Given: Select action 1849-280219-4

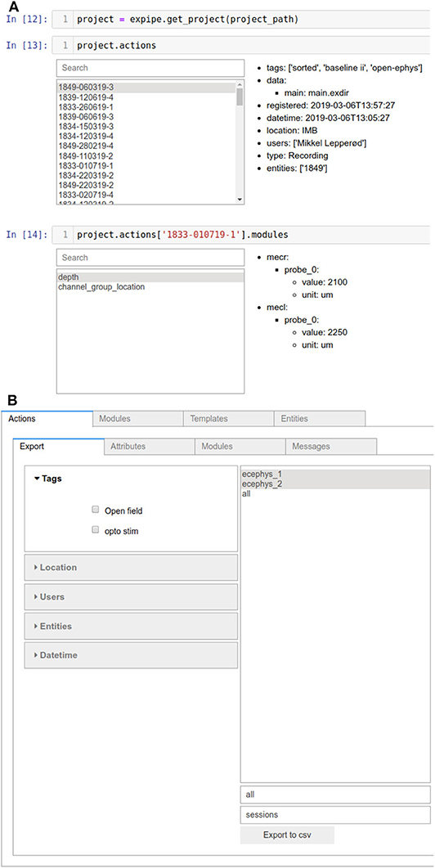Looking at the screenshot, I should tap(146, 146).
